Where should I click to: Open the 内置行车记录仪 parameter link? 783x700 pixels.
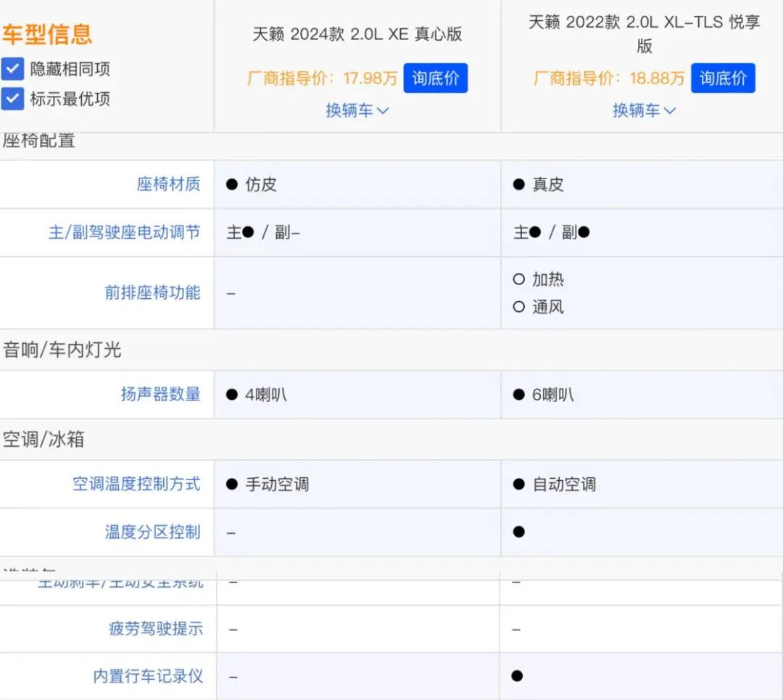pos(148,676)
